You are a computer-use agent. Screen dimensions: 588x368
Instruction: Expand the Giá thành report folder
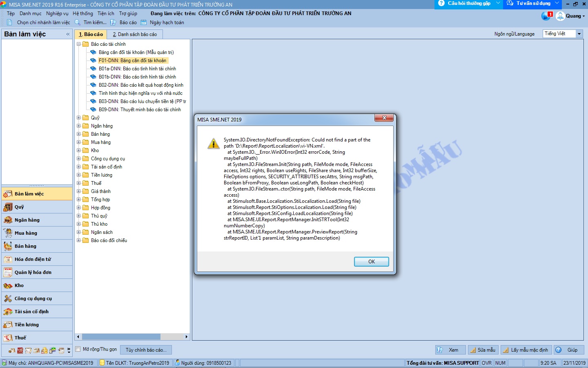coord(79,191)
